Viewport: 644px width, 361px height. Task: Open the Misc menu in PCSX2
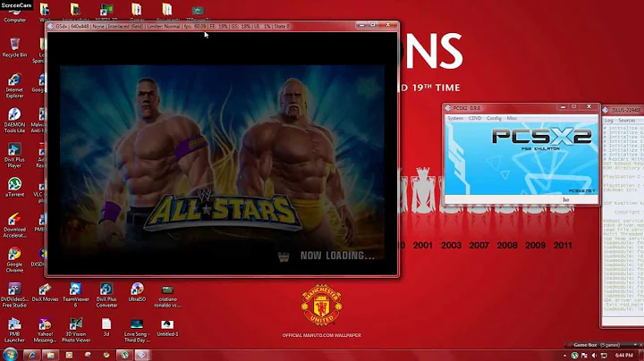[x=512, y=118]
